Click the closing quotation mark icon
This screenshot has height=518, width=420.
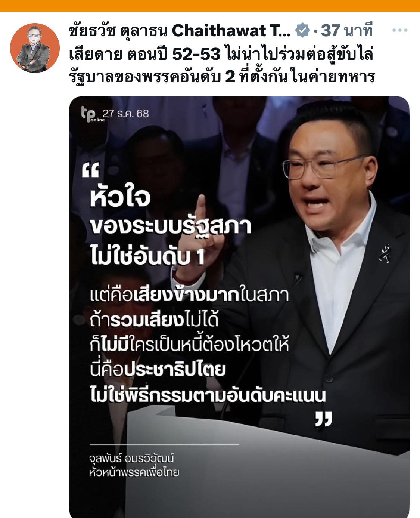[323, 419]
